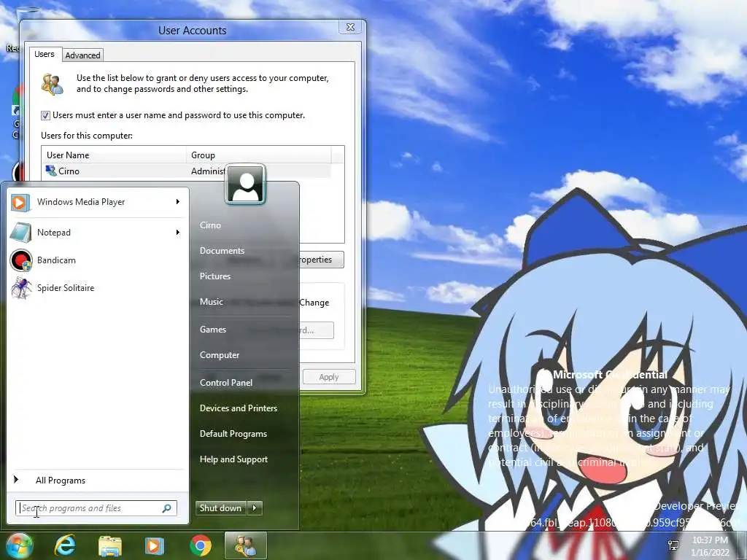
Task: Open Pictures from Start menu
Action: [215, 276]
